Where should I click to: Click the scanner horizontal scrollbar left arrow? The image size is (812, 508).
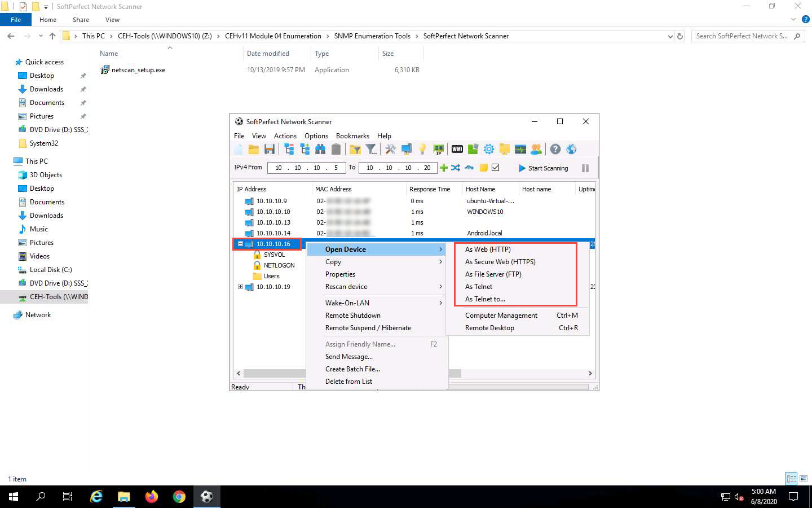239,374
